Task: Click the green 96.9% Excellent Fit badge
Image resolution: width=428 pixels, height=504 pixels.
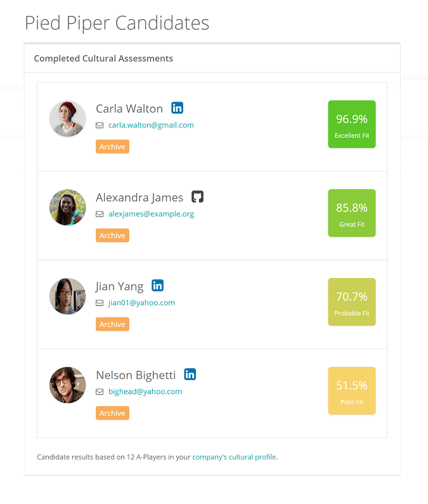Action: (x=351, y=124)
